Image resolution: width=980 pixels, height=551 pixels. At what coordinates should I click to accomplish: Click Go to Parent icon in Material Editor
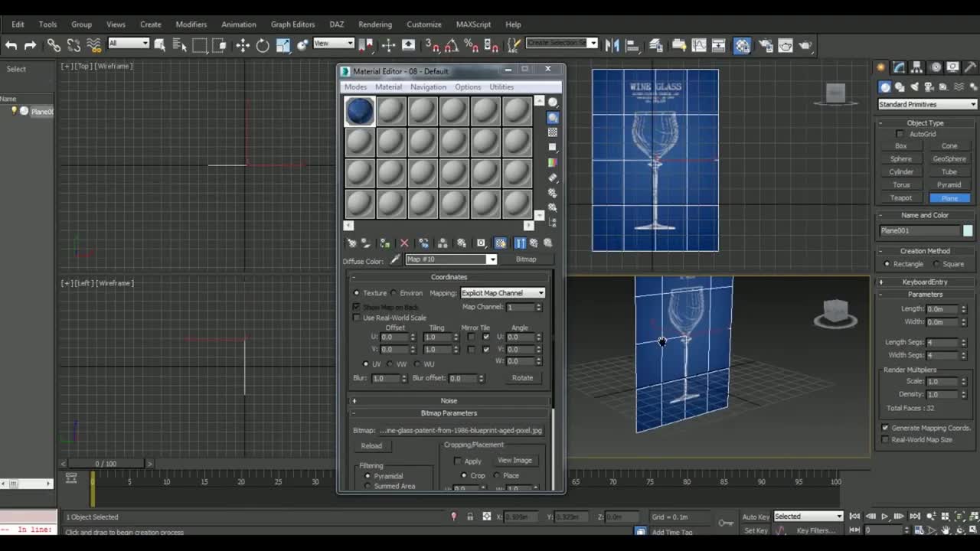click(x=534, y=243)
